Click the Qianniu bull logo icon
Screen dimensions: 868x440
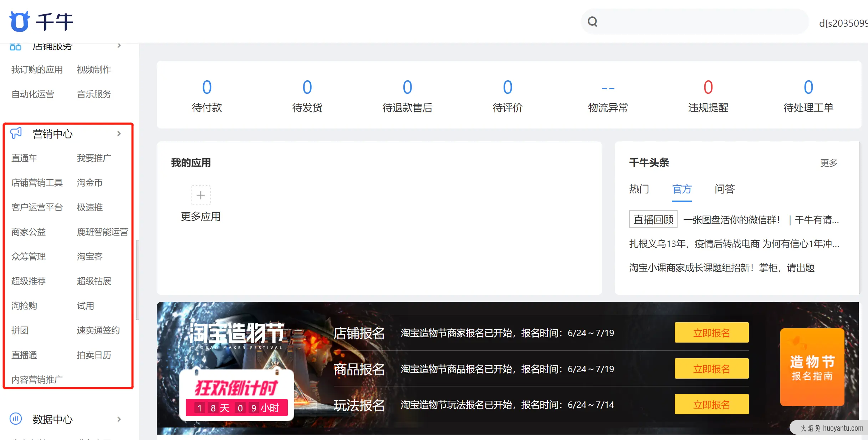[x=19, y=21]
